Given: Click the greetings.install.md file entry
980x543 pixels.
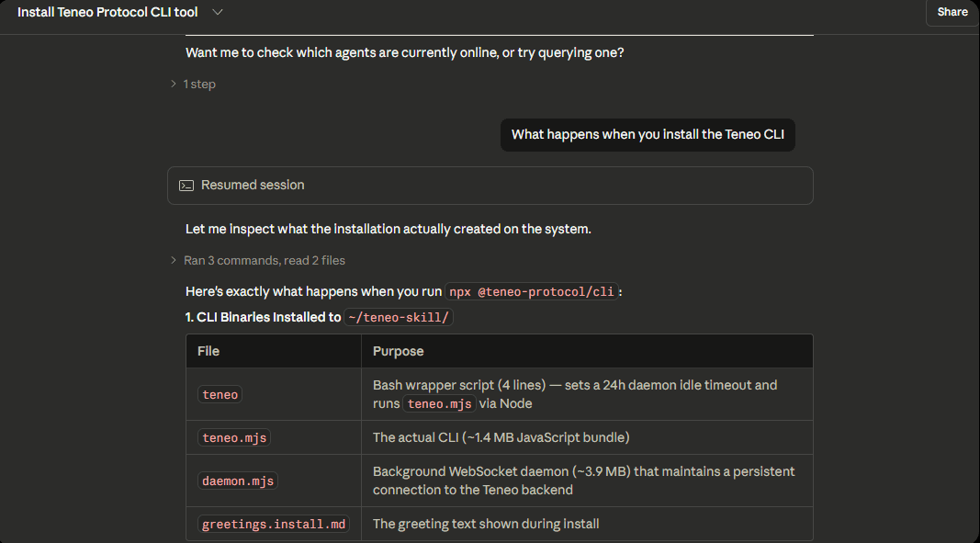Looking at the screenshot, I should pos(273,523).
